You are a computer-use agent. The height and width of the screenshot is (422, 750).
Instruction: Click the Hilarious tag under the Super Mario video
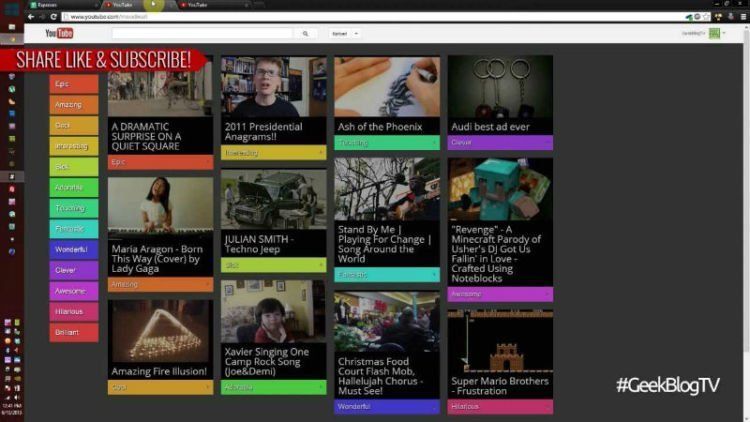point(500,406)
